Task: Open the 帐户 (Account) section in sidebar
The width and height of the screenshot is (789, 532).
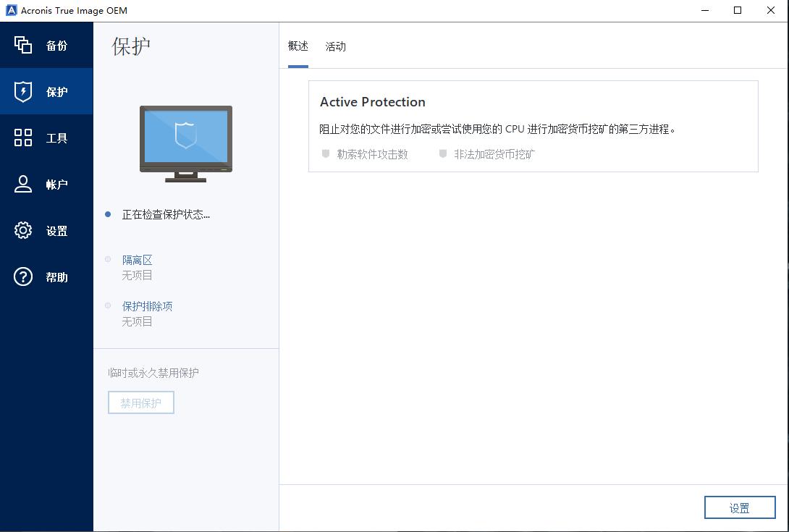Action: [x=46, y=184]
